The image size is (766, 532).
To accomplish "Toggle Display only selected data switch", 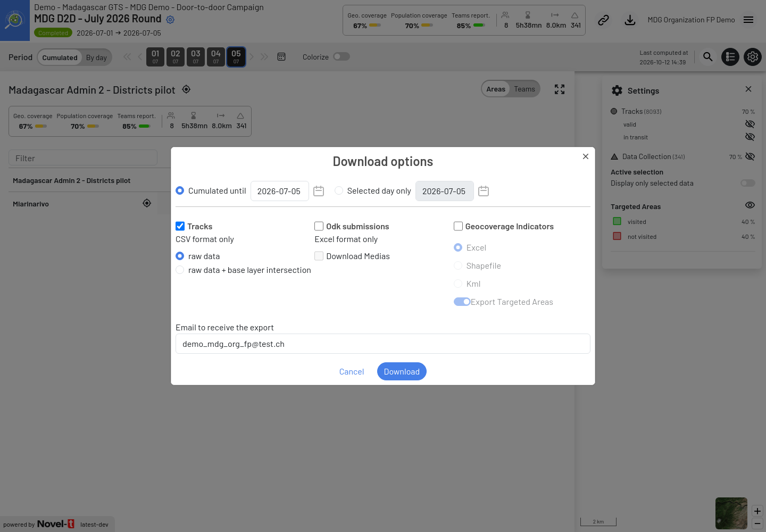I will [748, 183].
